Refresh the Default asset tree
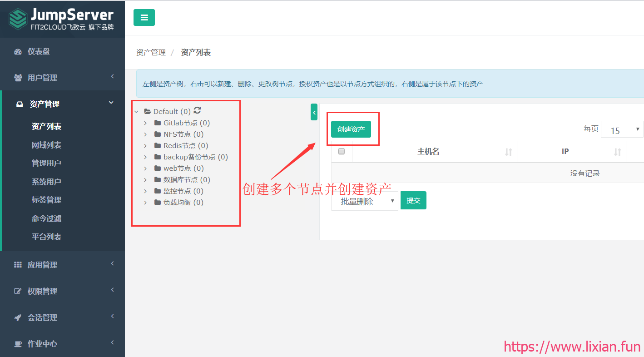Viewport: 644px width, 357px height. point(197,110)
